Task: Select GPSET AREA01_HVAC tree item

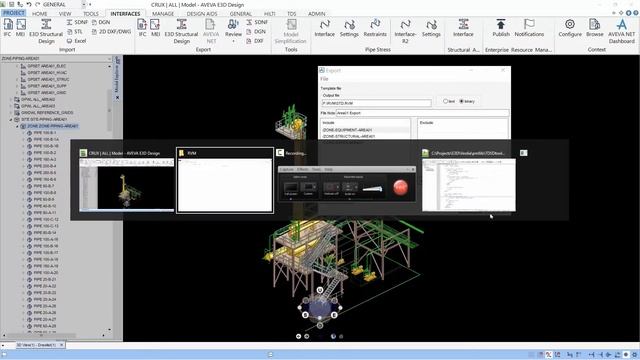Action: coord(44,73)
